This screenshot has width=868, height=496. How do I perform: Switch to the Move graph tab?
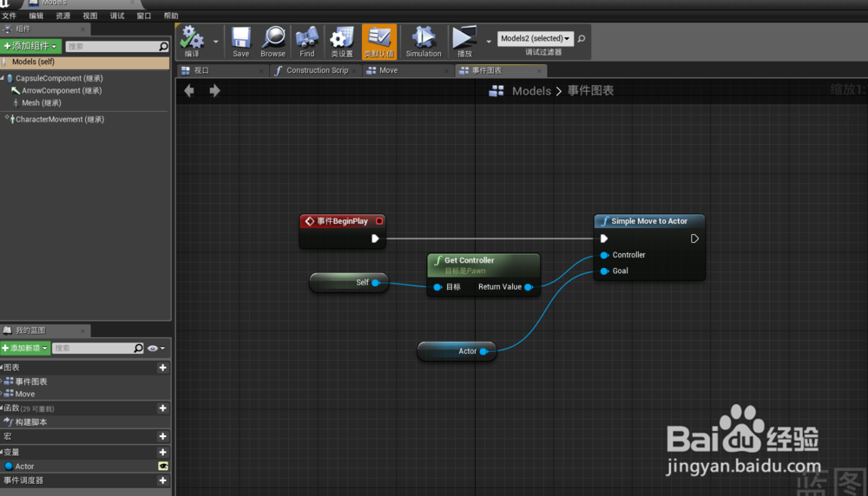pyautogui.click(x=407, y=70)
